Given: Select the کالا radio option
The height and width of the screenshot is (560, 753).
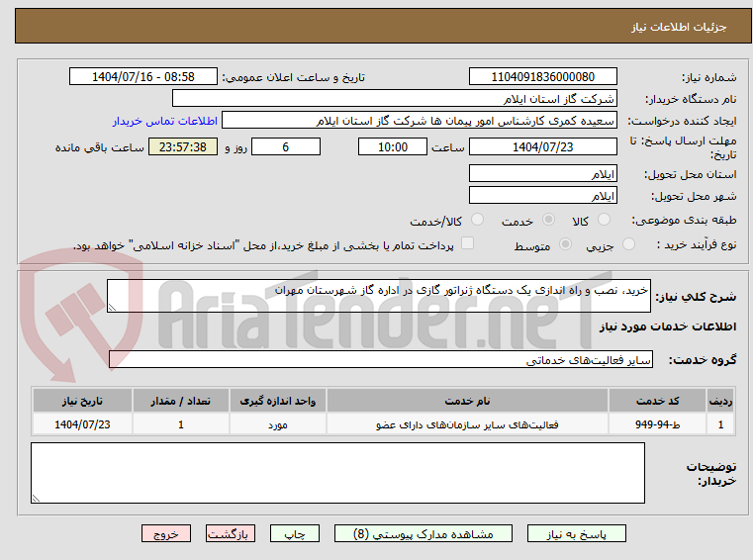Looking at the screenshot, I should pos(604,220).
